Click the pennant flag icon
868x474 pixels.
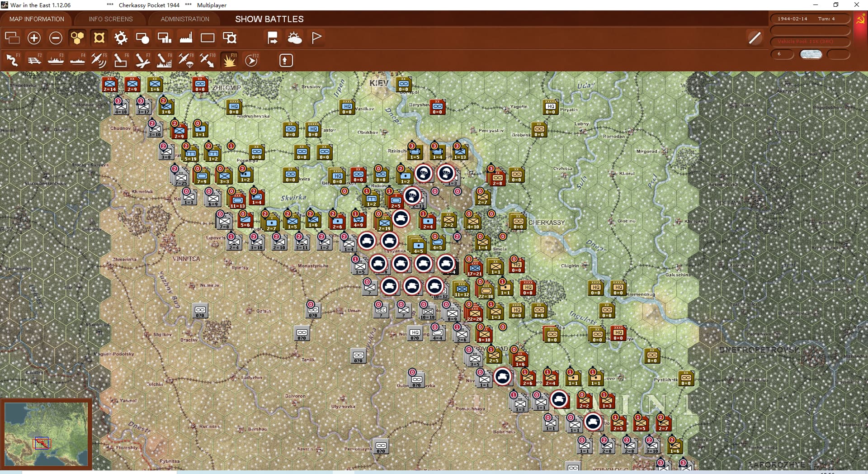click(x=316, y=38)
